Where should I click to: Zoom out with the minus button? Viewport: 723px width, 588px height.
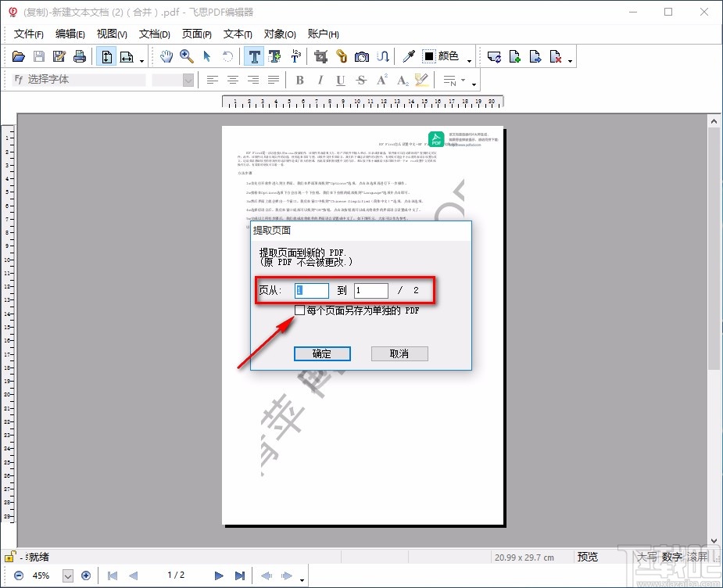[x=19, y=575]
